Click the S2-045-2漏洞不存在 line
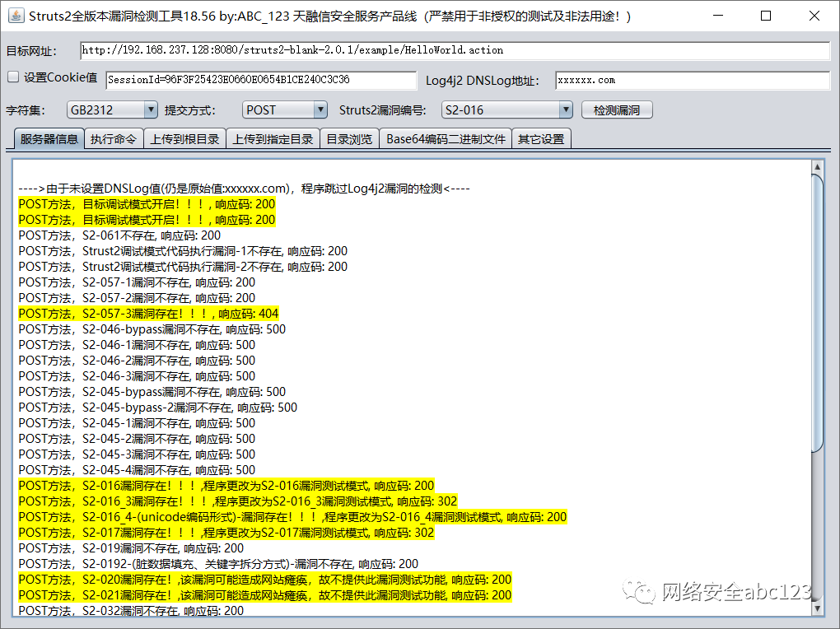This screenshot has height=629, width=840. point(138,438)
